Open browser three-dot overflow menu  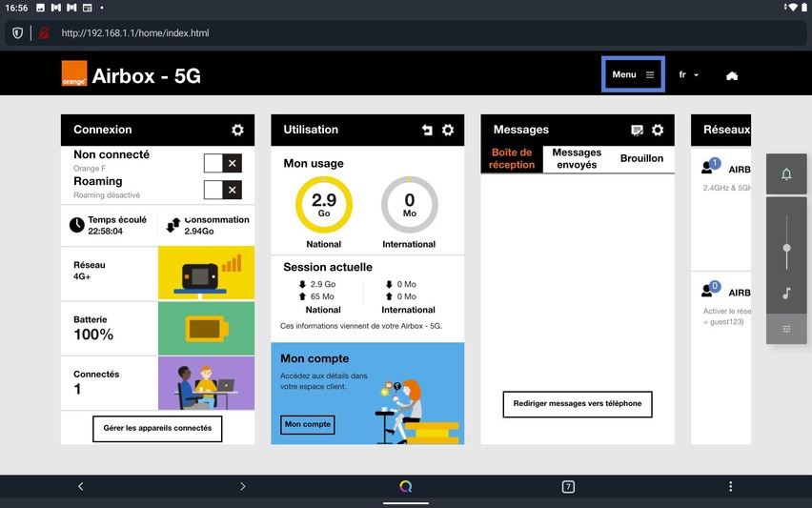pyautogui.click(x=730, y=486)
